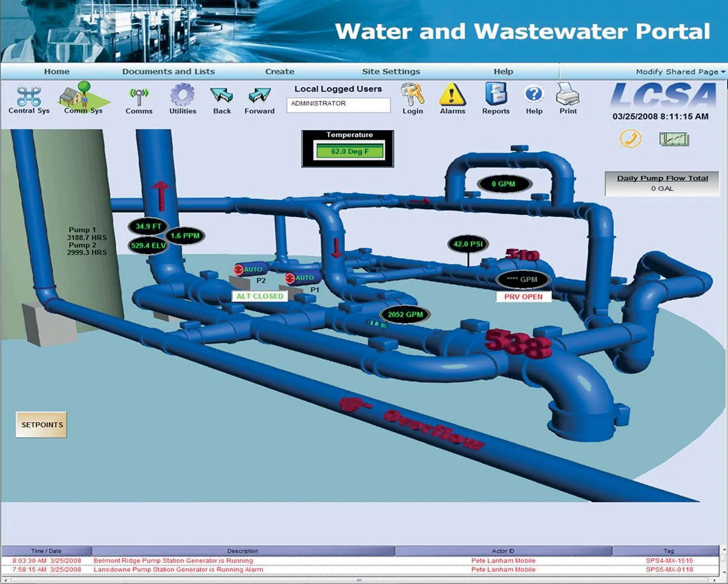Click the Login keys icon
This screenshot has height=584, width=728.
[412, 94]
